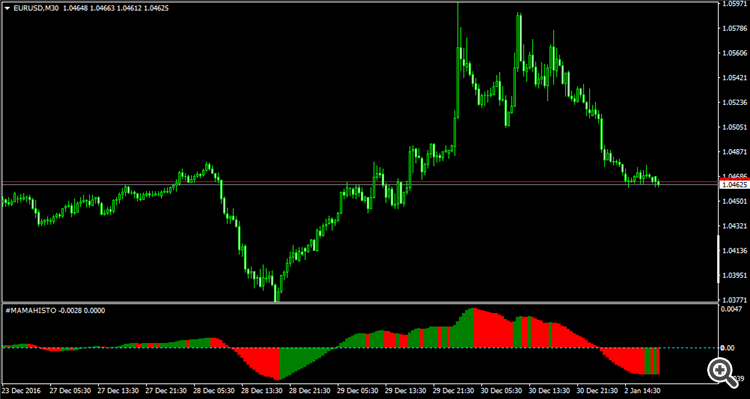
Task: Click time axis label 27 Dec 21:30
Action: [165, 390]
